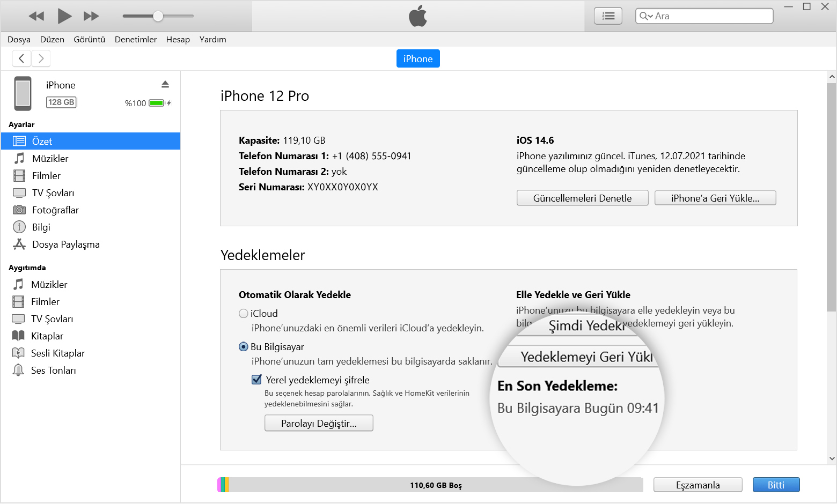This screenshot has height=504, width=837.
Task: Go back with the left arrow
Action: (x=21, y=58)
